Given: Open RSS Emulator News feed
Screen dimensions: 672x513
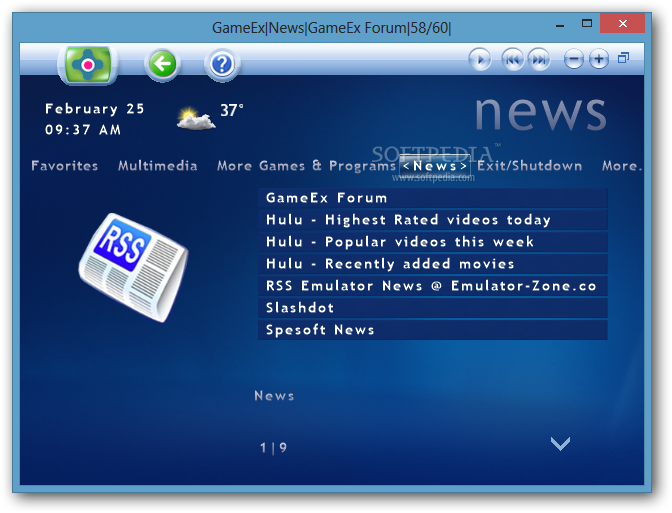Looking at the screenshot, I should point(432,286).
